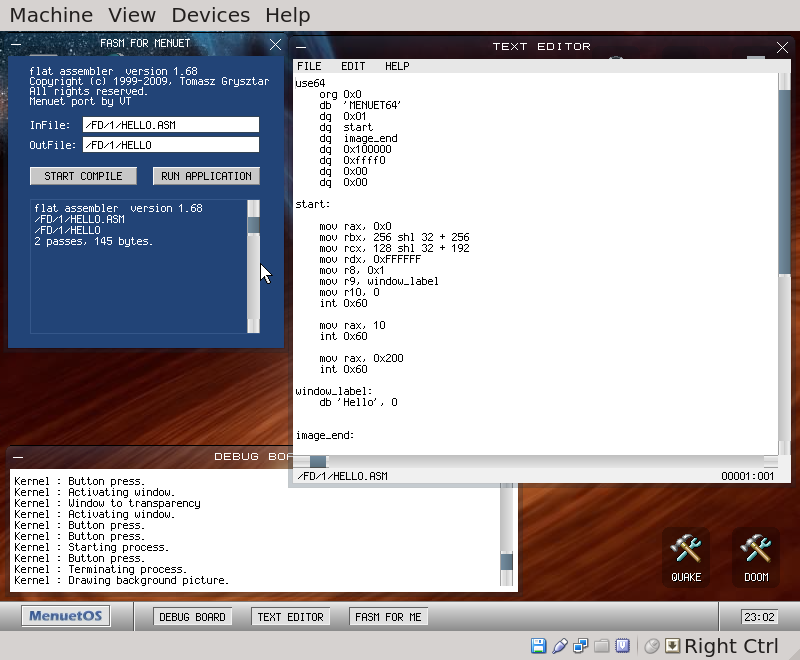Click 'Kernel : Terminating process.' log line
Viewport: 800px width, 660px height.
coord(101,569)
